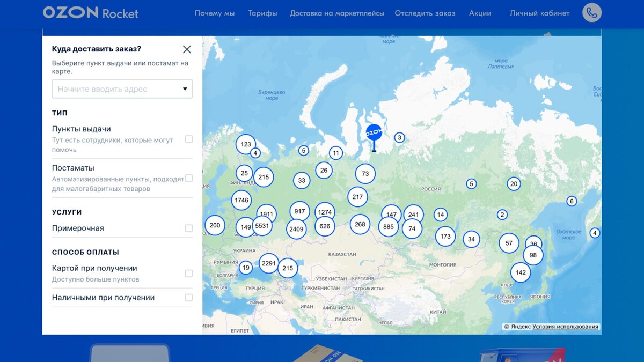Open map cluster with 5531 points
Viewport: 644px width, 362px height.
pos(262,226)
